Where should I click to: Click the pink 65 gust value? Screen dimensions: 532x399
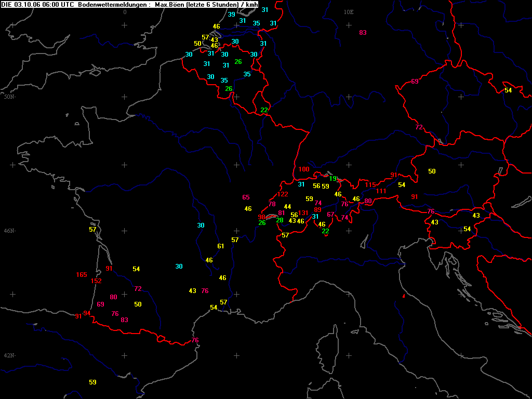click(246, 197)
